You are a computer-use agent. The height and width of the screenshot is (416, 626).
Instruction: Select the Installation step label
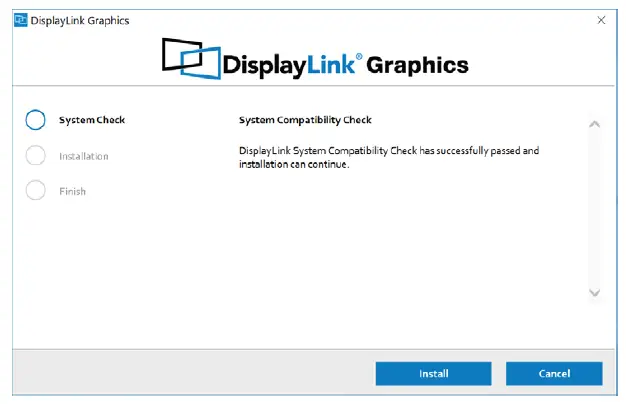pos(84,156)
